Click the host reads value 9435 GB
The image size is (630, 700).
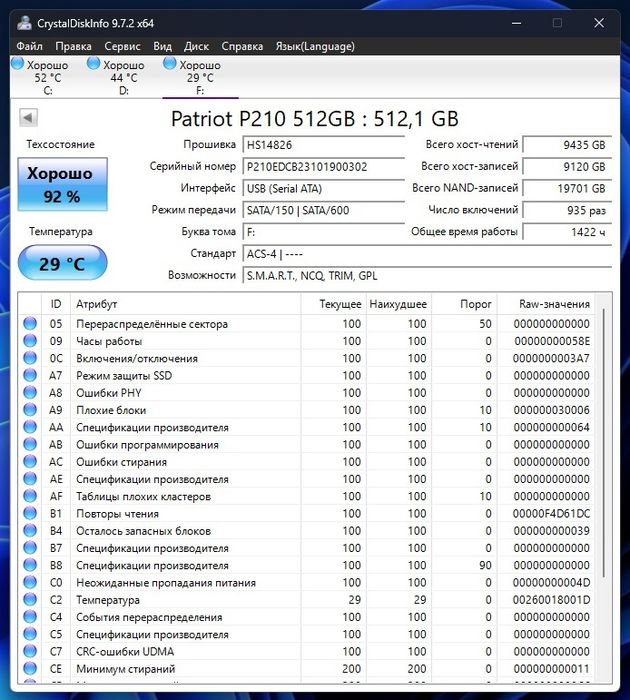(567, 145)
